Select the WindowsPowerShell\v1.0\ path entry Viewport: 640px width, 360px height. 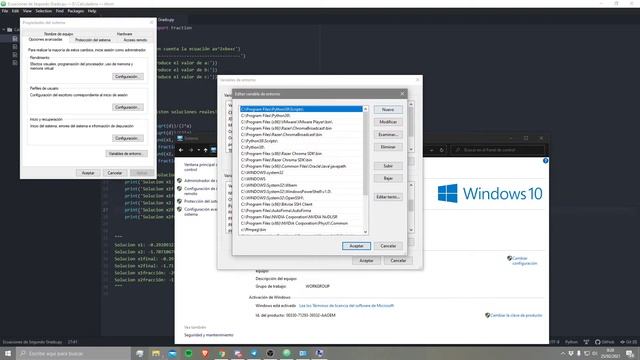[301, 191]
